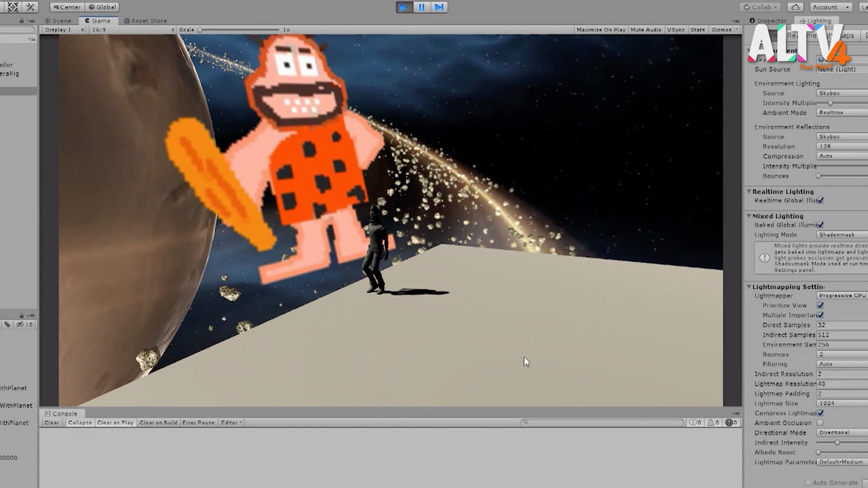The height and width of the screenshot is (488, 868).
Task: Open the Gizmos dropdown arrow
Action: pyautogui.click(x=736, y=30)
